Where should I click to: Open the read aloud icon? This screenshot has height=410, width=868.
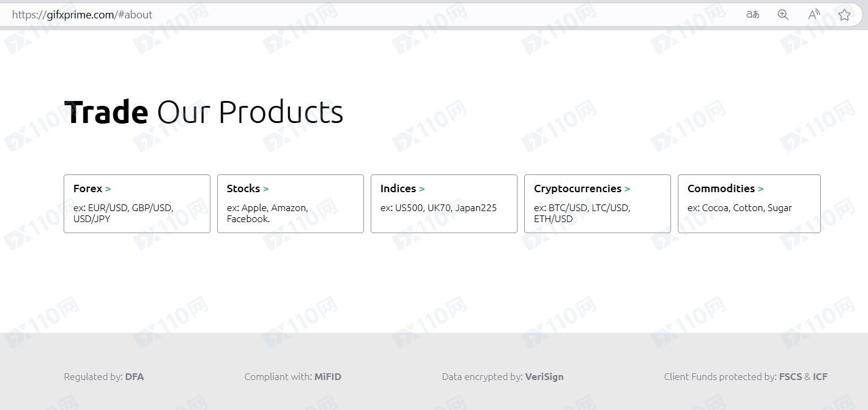[x=814, y=15]
